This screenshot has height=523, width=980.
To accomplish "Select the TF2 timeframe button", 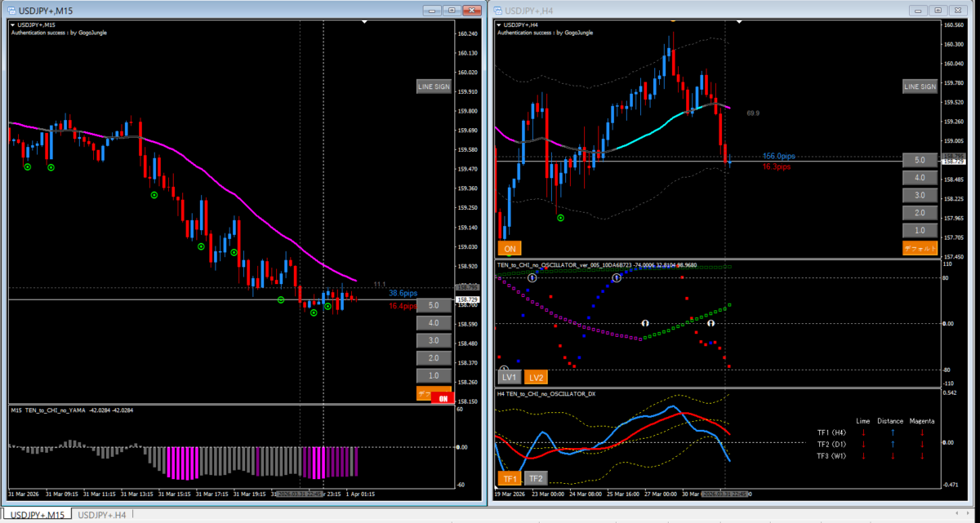I will (536, 479).
